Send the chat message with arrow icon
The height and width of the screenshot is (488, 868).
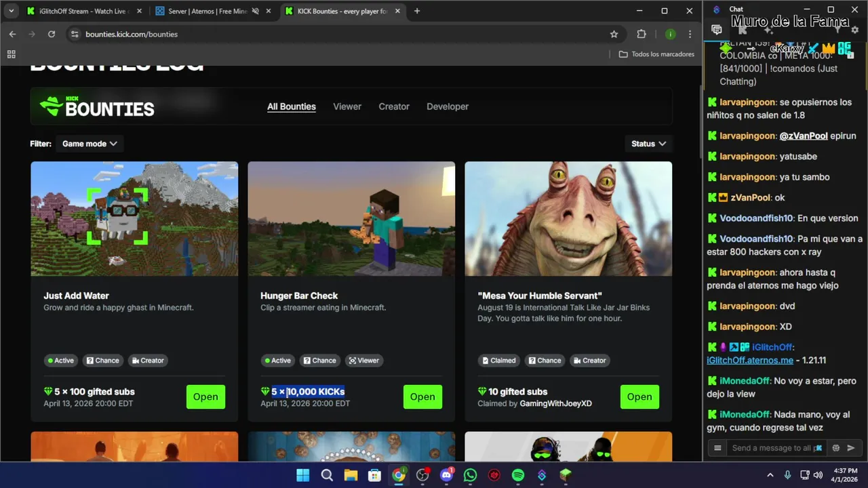click(x=851, y=448)
